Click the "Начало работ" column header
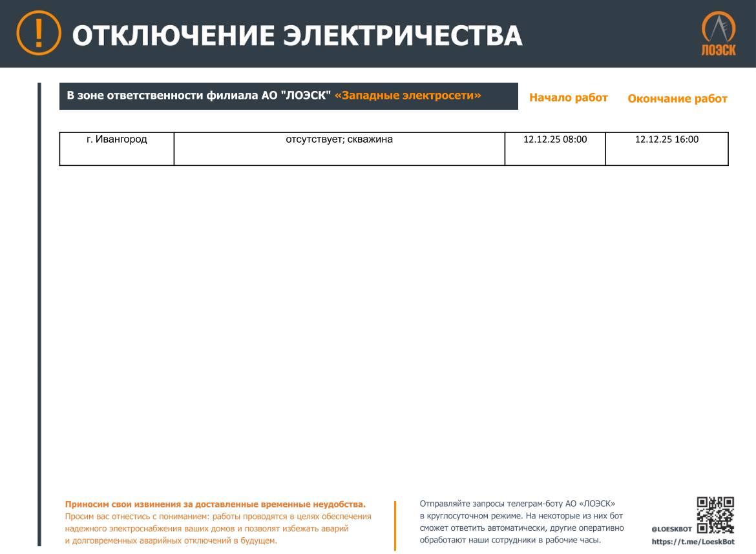 click(x=568, y=97)
